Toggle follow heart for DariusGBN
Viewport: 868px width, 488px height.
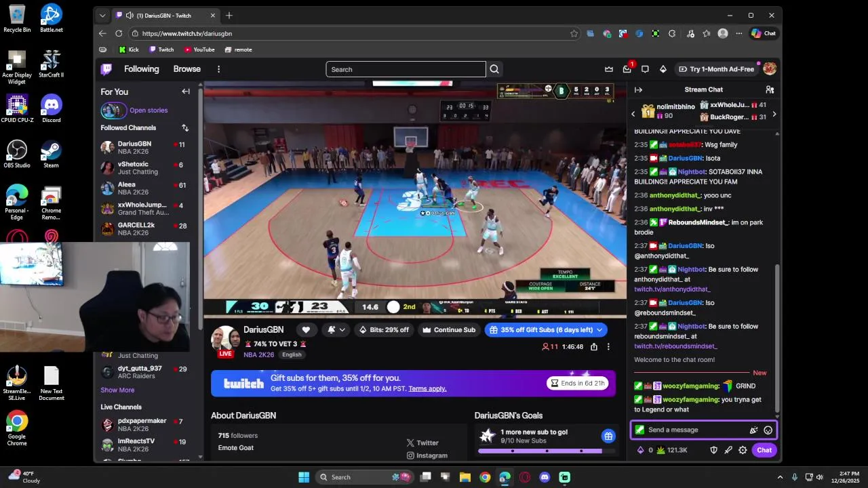click(x=306, y=330)
